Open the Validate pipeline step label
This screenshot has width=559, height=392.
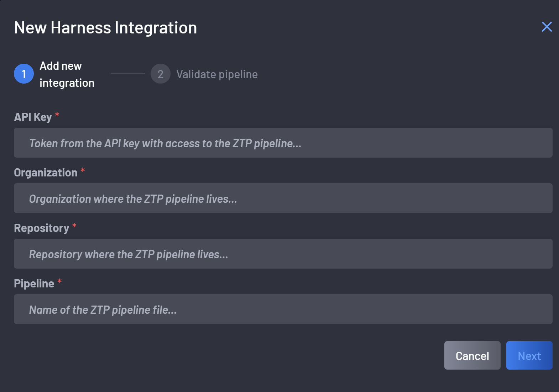(x=217, y=74)
